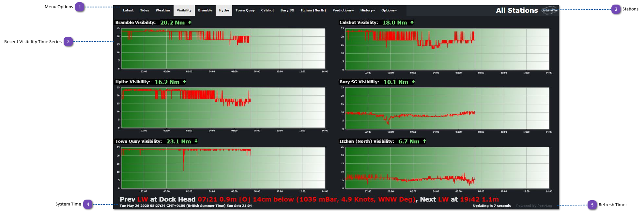Click annotation marker 5 beside Refresh Timer

click(x=592, y=205)
